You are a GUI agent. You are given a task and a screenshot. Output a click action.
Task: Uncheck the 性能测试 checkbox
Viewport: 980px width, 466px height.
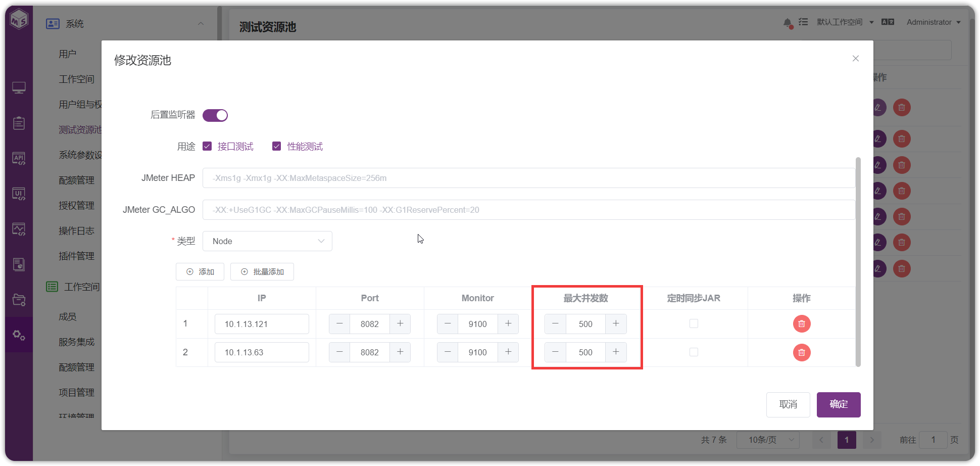click(x=276, y=147)
